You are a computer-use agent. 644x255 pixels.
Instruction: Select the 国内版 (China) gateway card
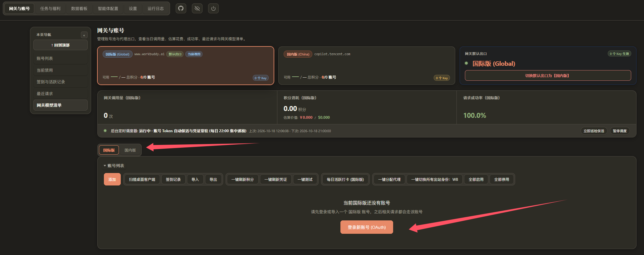[x=367, y=65]
